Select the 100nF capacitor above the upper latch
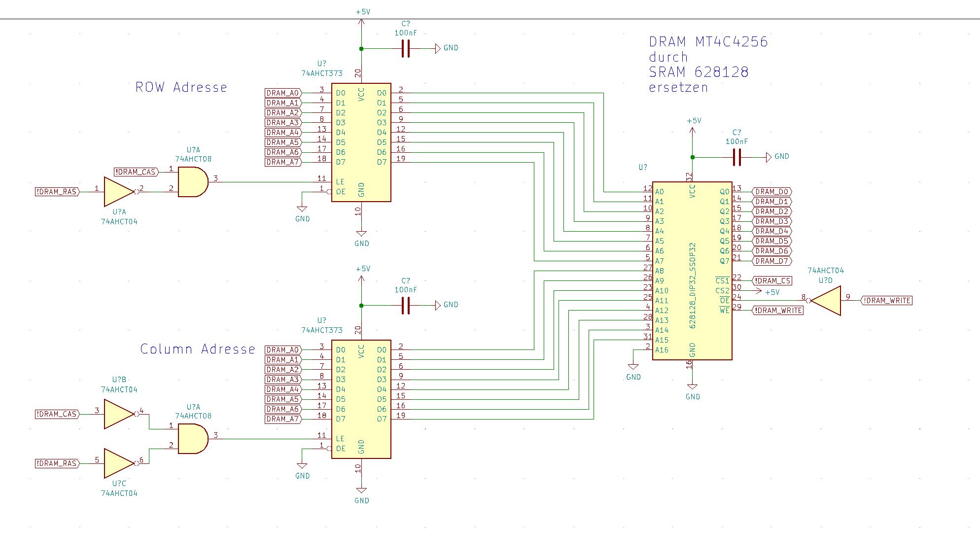 [x=405, y=48]
